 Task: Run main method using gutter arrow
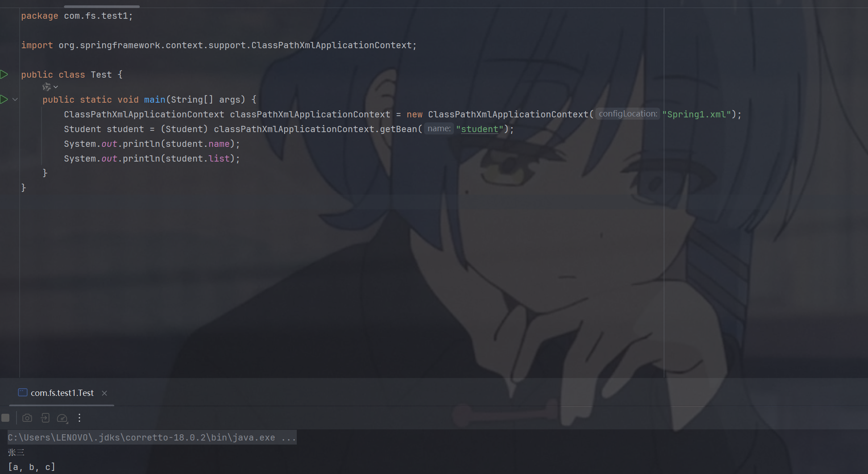pos(4,100)
